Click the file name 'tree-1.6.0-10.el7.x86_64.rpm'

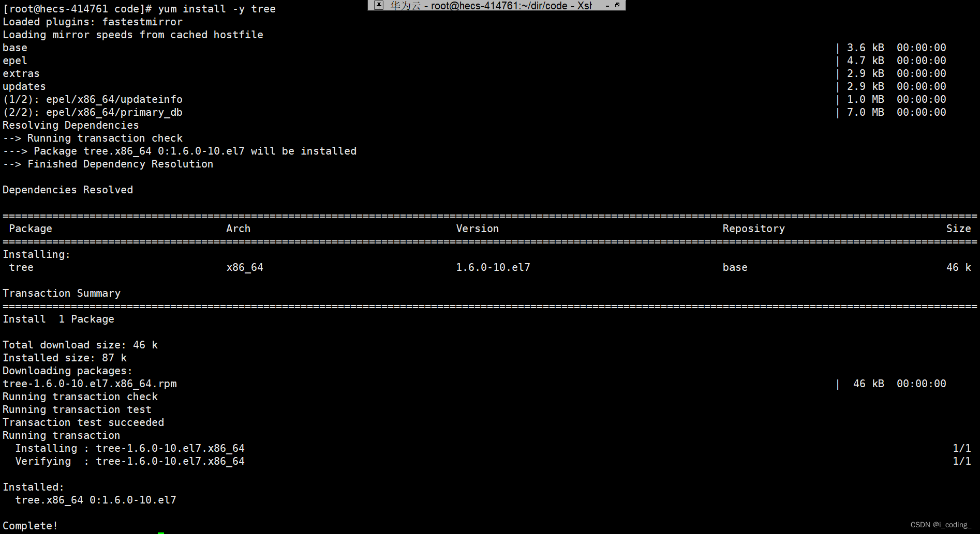coord(90,384)
